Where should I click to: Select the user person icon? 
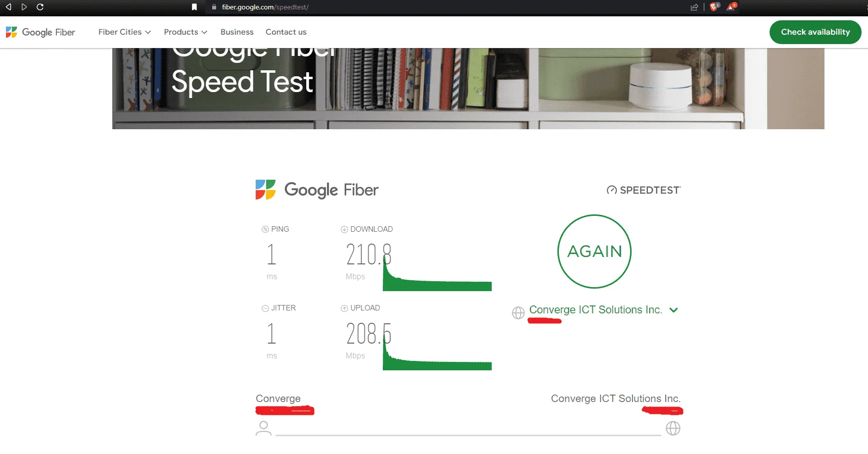click(x=264, y=428)
